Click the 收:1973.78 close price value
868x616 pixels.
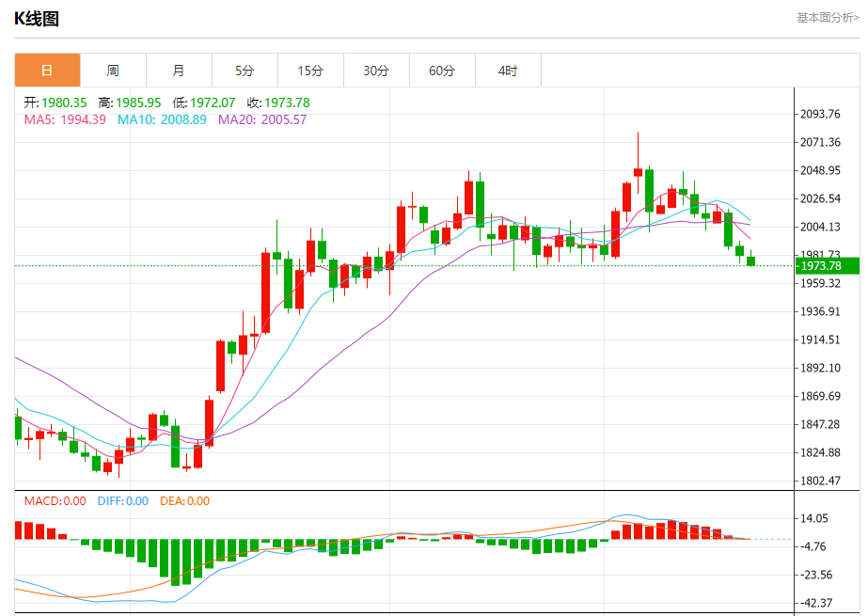click(278, 103)
